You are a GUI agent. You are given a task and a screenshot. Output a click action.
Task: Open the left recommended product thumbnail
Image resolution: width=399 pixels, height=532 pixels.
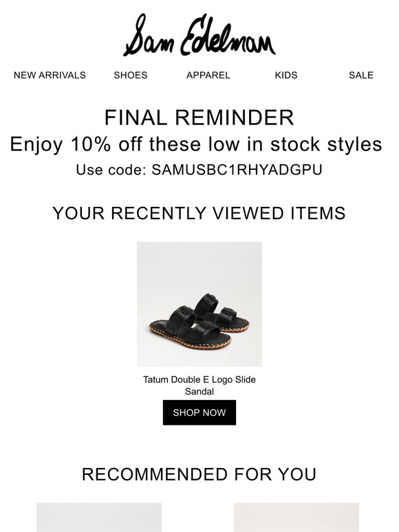[x=99, y=518]
